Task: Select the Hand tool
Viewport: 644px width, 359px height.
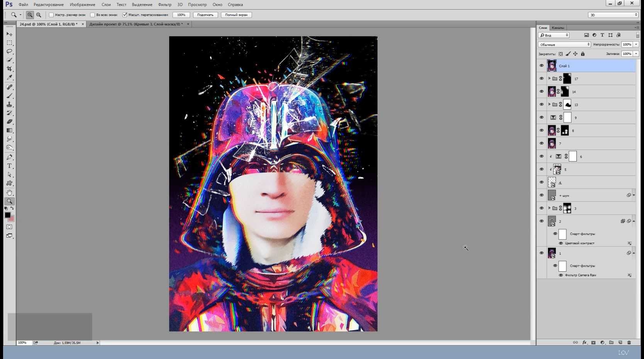Action: pos(9,192)
